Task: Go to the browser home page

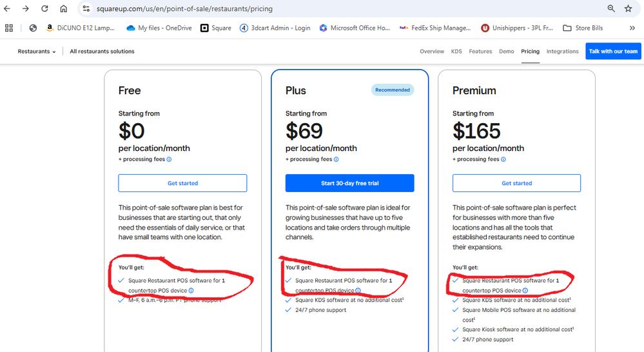Action: click(x=63, y=9)
